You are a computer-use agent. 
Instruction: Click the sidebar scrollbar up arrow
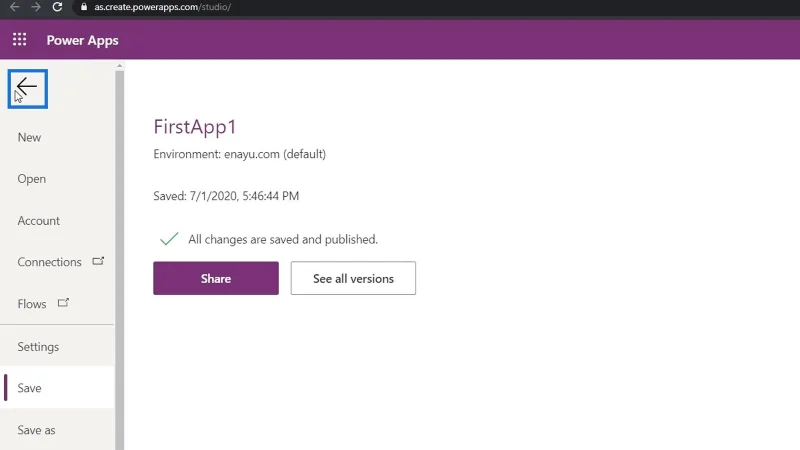coord(119,66)
